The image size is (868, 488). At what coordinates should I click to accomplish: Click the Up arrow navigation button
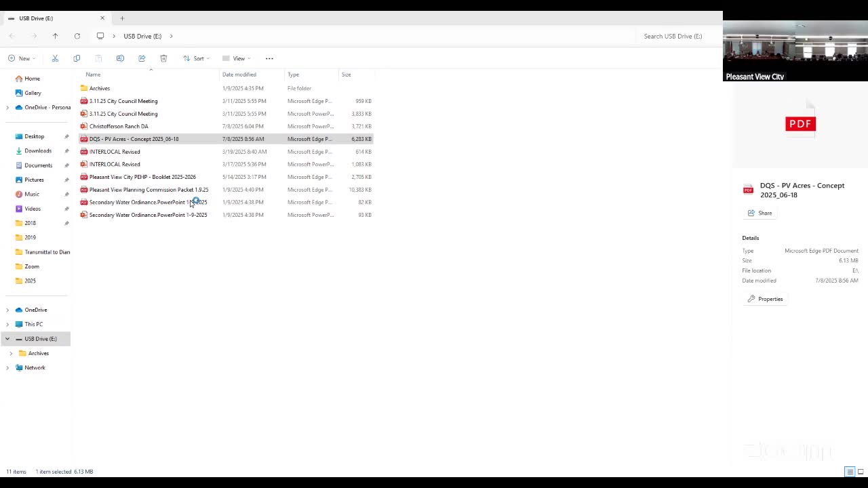56,36
